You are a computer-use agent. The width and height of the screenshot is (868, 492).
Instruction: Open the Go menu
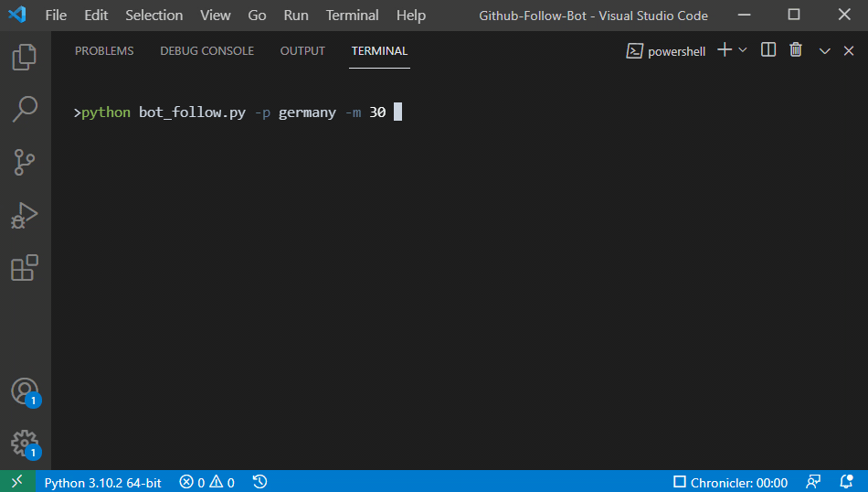(257, 15)
